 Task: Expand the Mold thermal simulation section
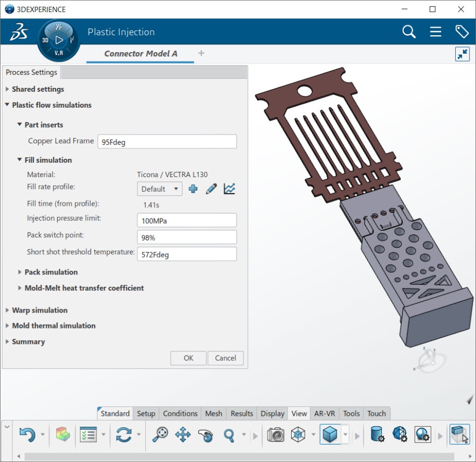(7, 326)
